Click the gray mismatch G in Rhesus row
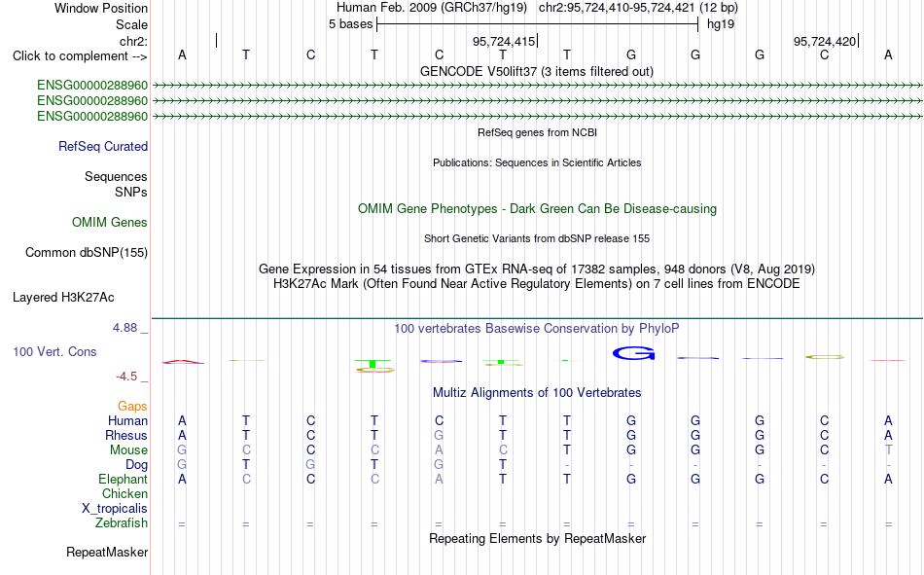This screenshot has width=924, height=575. pos(439,435)
